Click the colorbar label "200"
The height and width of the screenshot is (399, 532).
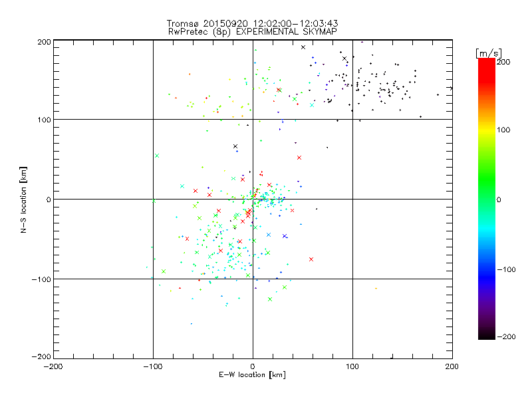(503, 62)
